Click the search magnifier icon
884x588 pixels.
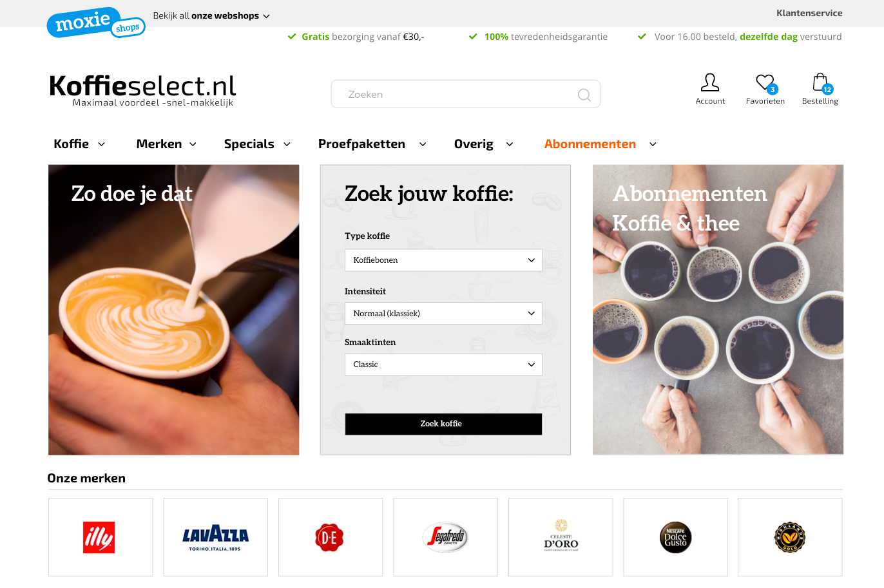tap(584, 95)
